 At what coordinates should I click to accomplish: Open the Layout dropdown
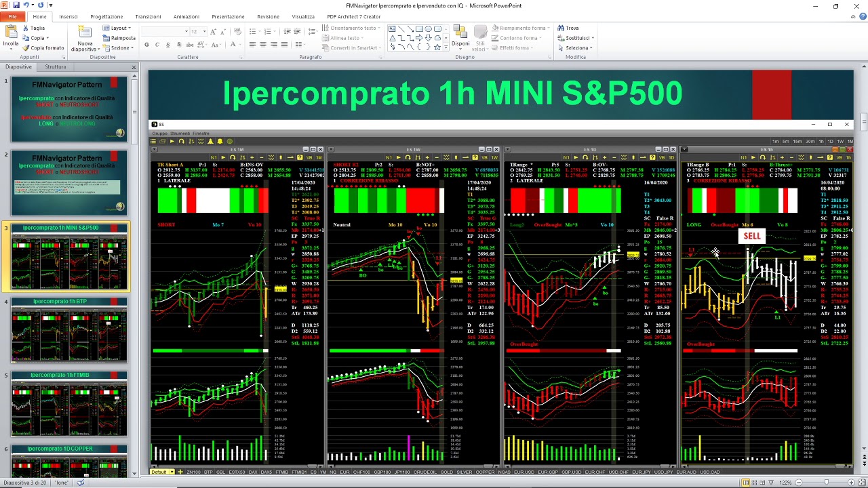117,28
